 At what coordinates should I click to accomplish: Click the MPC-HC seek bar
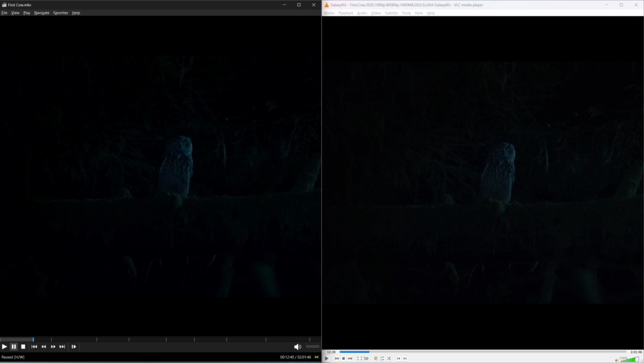click(x=160, y=339)
